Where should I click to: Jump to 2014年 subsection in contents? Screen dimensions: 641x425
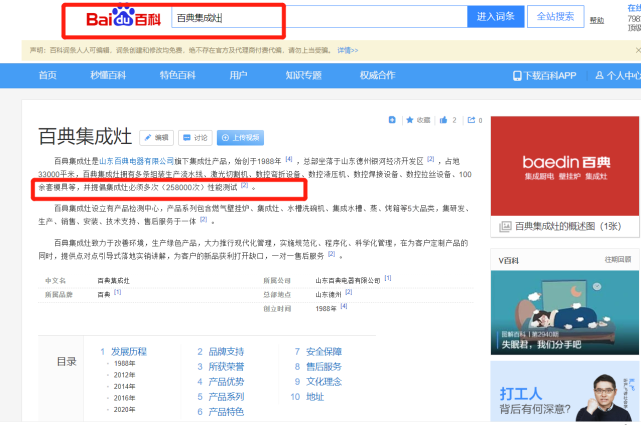coord(124,386)
